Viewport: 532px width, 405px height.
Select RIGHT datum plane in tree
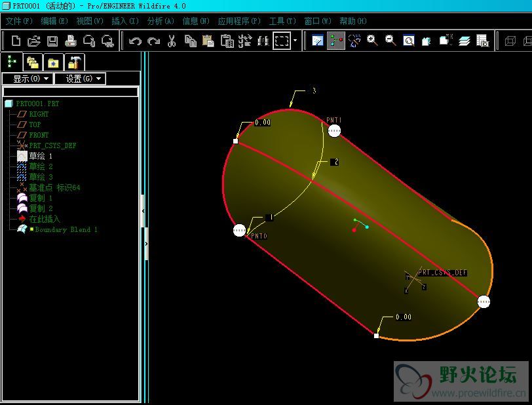pyautogui.click(x=39, y=114)
